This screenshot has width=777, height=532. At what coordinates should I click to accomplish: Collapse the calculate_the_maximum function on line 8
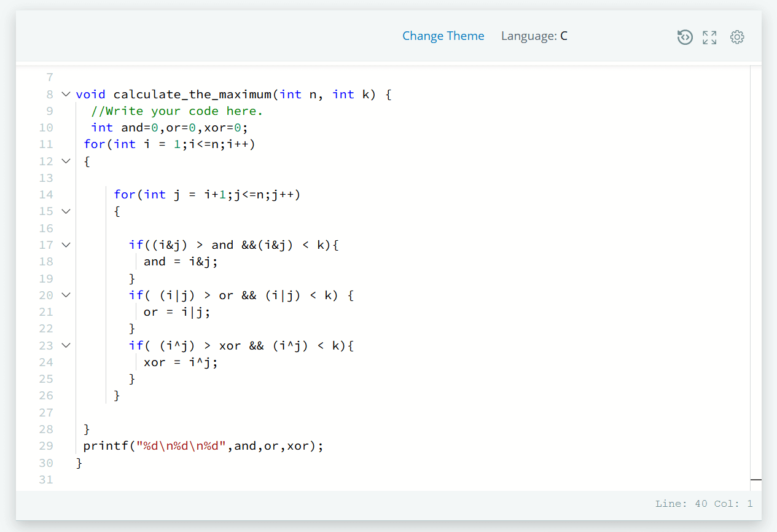click(66, 94)
